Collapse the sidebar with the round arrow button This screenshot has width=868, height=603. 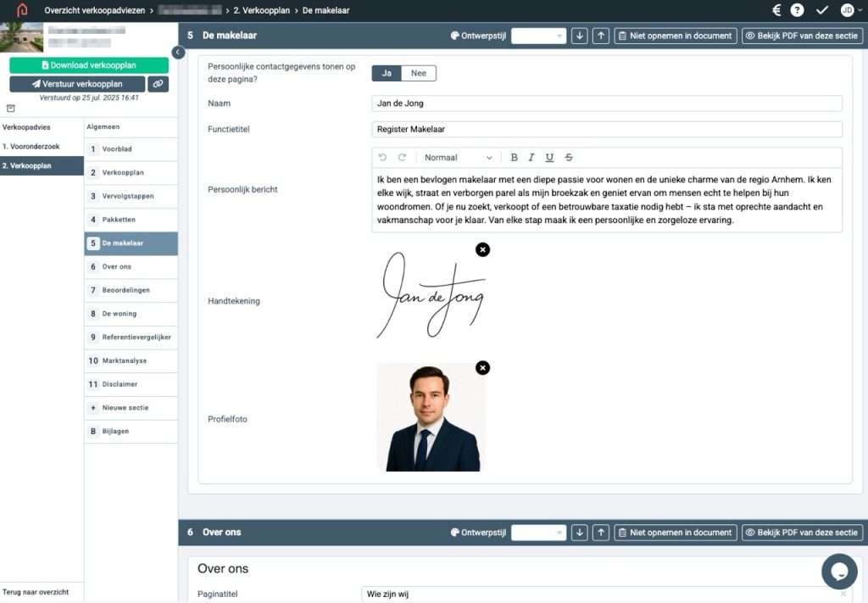[178, 52]
